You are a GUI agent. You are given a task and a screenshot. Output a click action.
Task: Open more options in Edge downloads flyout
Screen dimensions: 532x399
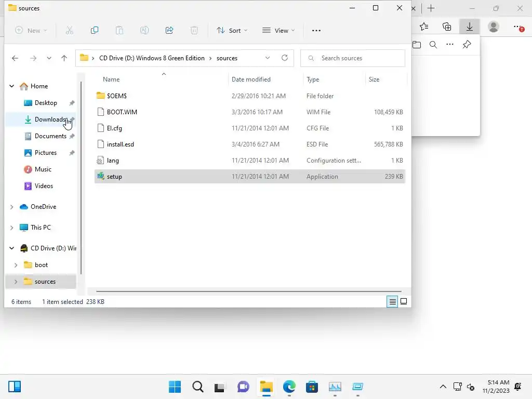click(x=450, y=45)
